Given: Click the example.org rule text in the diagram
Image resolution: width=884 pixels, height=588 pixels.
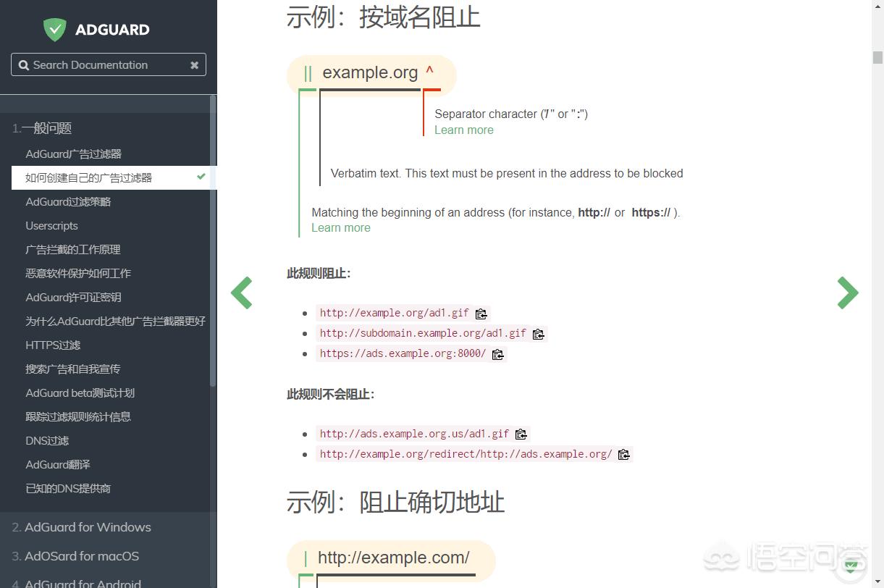Looking at the screenshot, I should pos(370,72).
